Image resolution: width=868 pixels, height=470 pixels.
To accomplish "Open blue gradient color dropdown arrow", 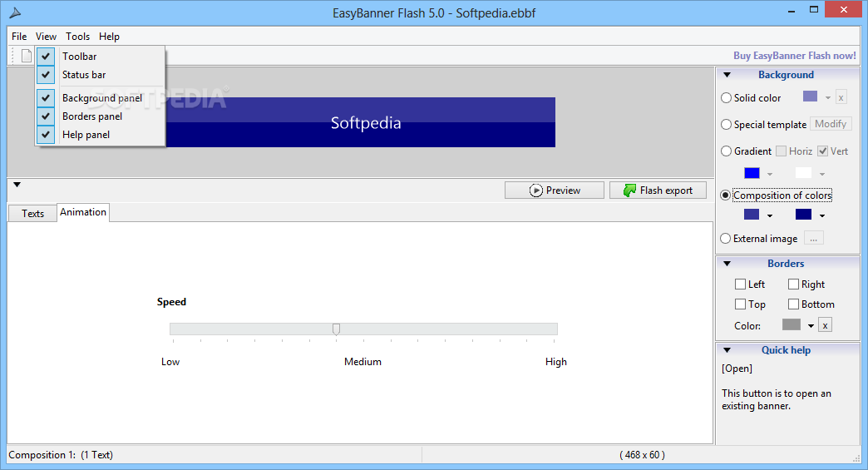I will 769,175.
